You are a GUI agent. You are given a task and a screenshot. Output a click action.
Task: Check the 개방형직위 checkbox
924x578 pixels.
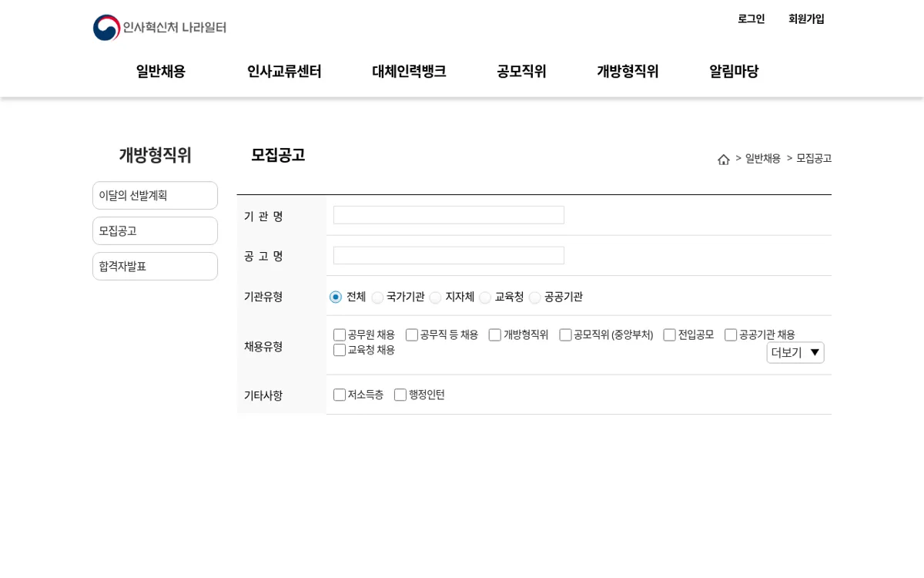pyautogui.click(x=495, y=335)
